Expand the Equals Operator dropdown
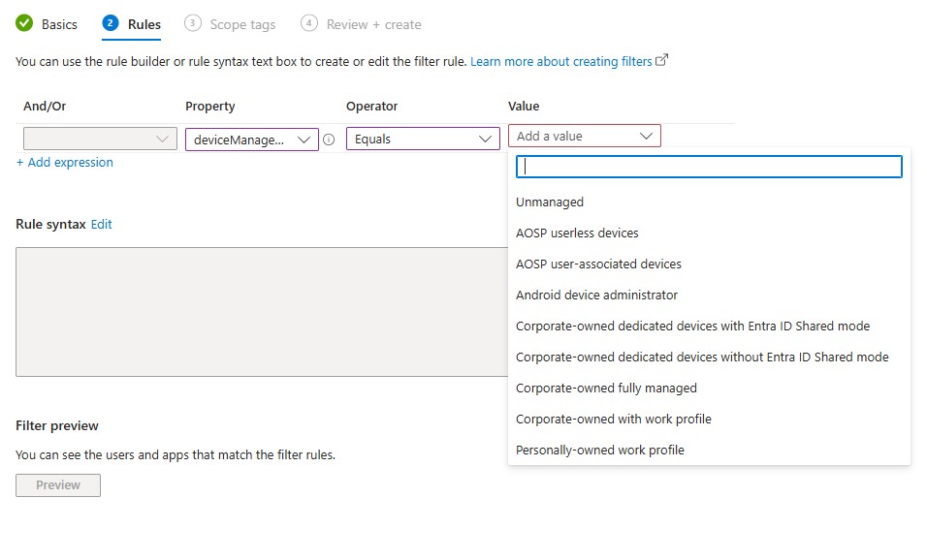 coord(422,140)
